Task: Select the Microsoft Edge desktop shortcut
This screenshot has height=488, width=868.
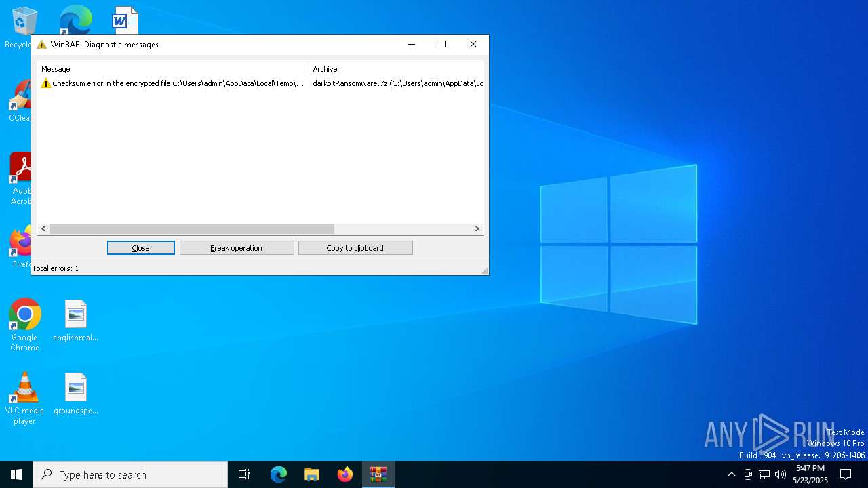Action: [x=75, y=20]
